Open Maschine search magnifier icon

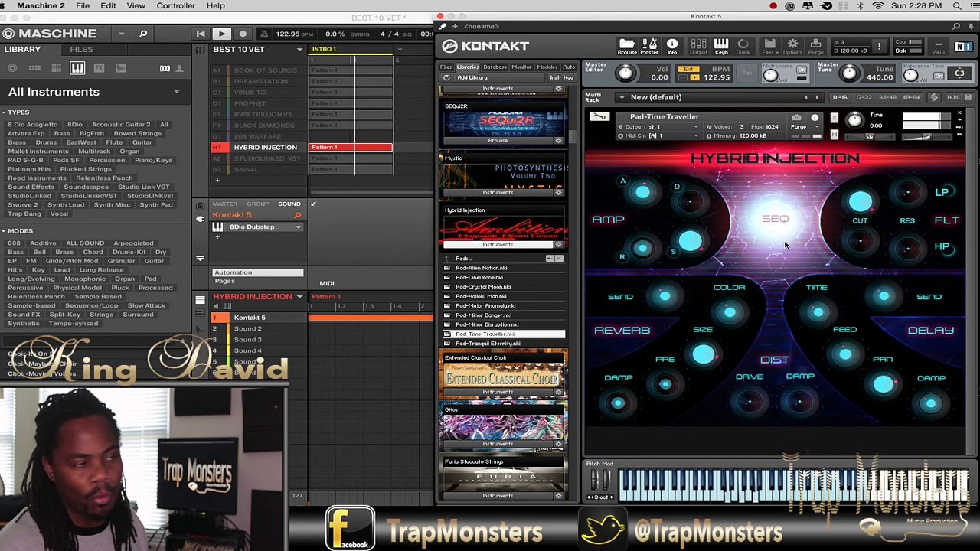pos(142,34)
